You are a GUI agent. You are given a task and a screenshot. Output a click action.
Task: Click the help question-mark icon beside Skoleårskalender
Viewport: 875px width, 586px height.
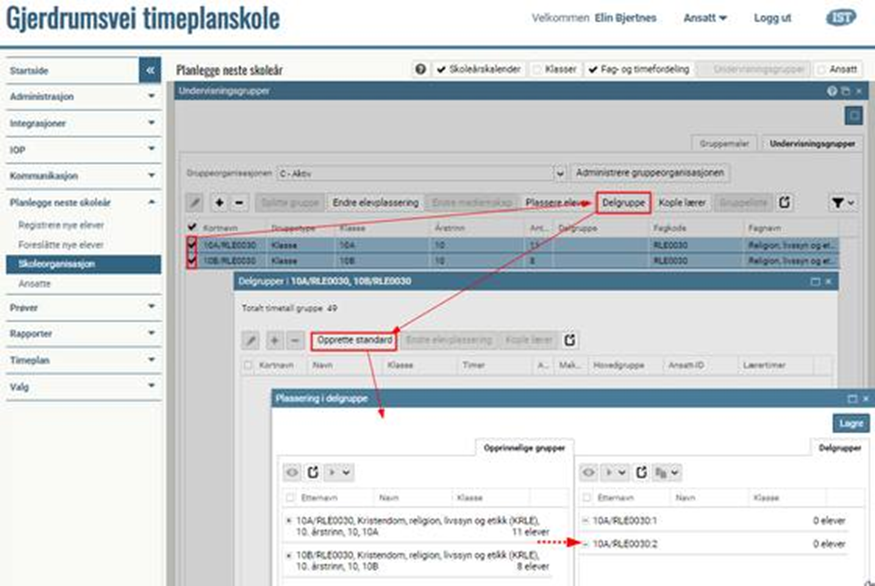pos(421,70)
